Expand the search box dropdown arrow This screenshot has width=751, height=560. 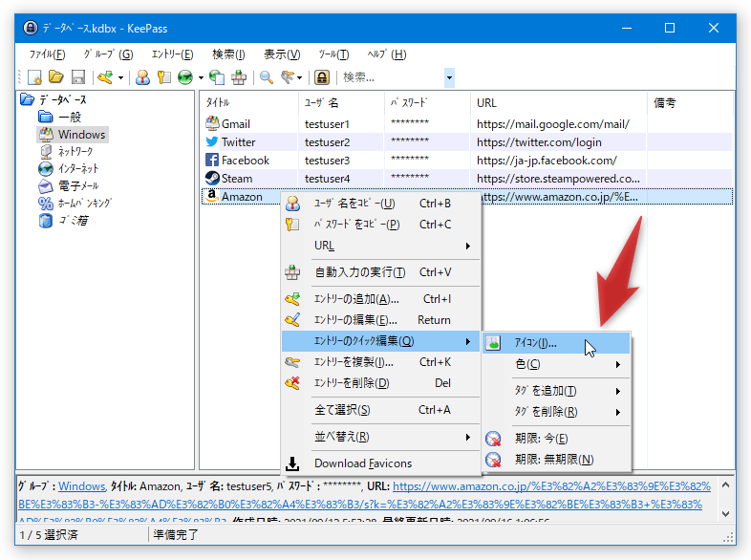(x=449, y=77)
